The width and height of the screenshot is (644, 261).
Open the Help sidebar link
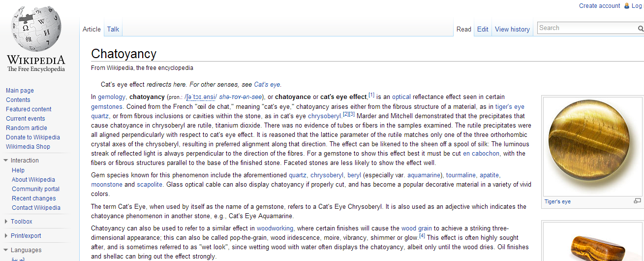[x=18, y=170]
